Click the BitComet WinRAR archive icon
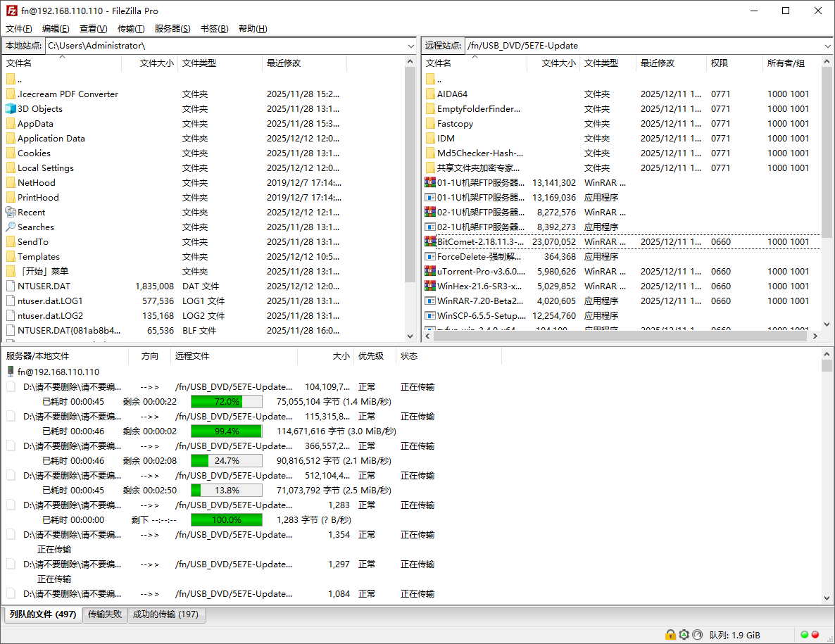This screenshot has width=835, height=644. [430, 241]
